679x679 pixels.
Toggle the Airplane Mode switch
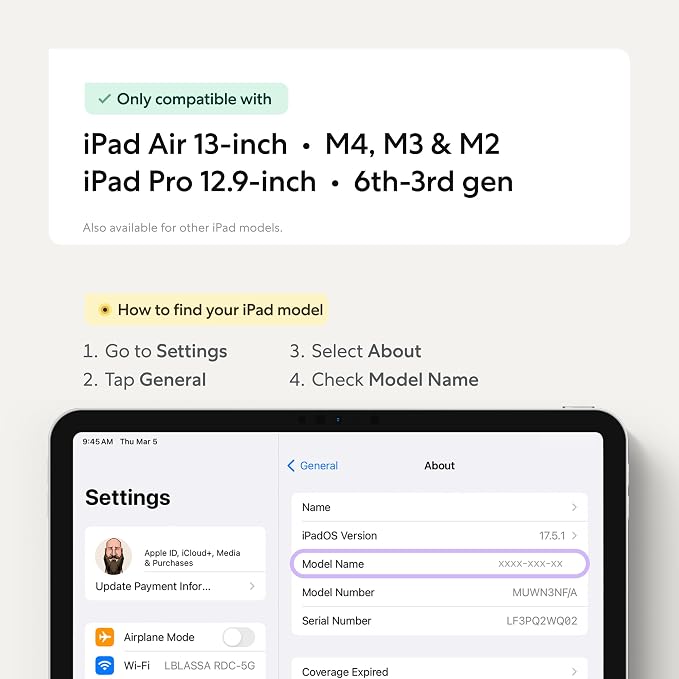(x=239, y=637)
